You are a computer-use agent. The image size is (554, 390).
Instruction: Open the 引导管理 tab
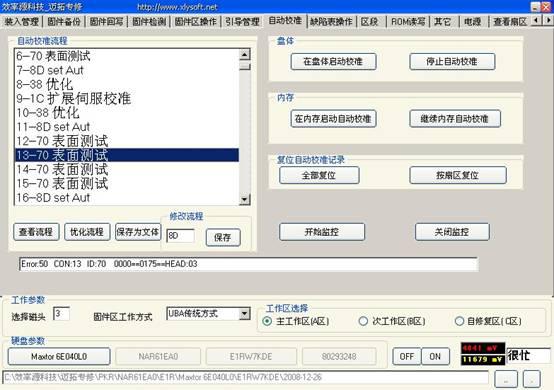[242, 22]
